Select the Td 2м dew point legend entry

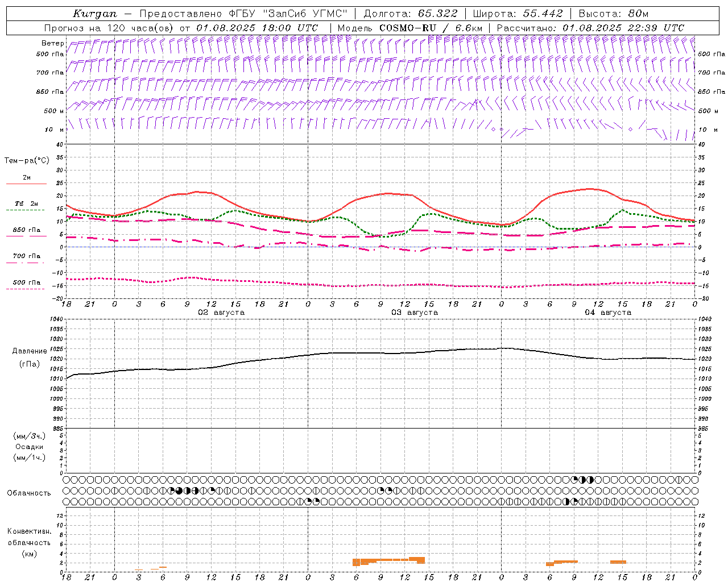[x=26, y=203]
